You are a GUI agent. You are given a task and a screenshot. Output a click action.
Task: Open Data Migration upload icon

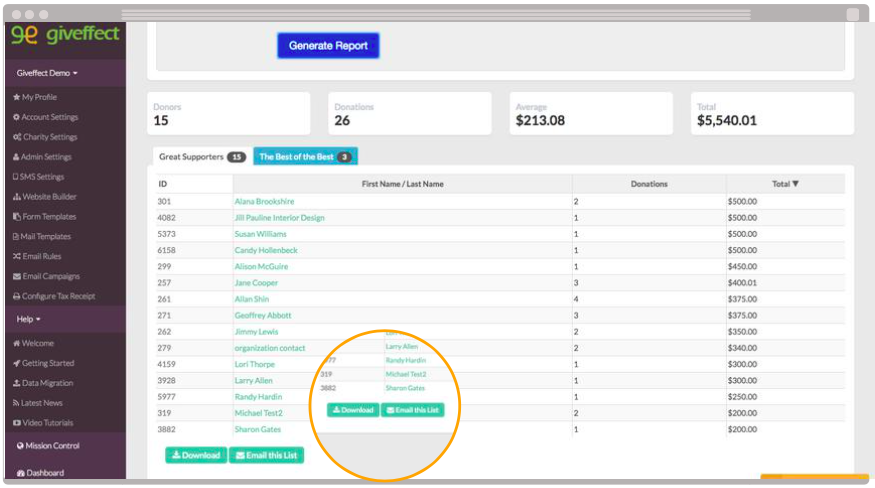pyautogui.click(x=17, y=383)
